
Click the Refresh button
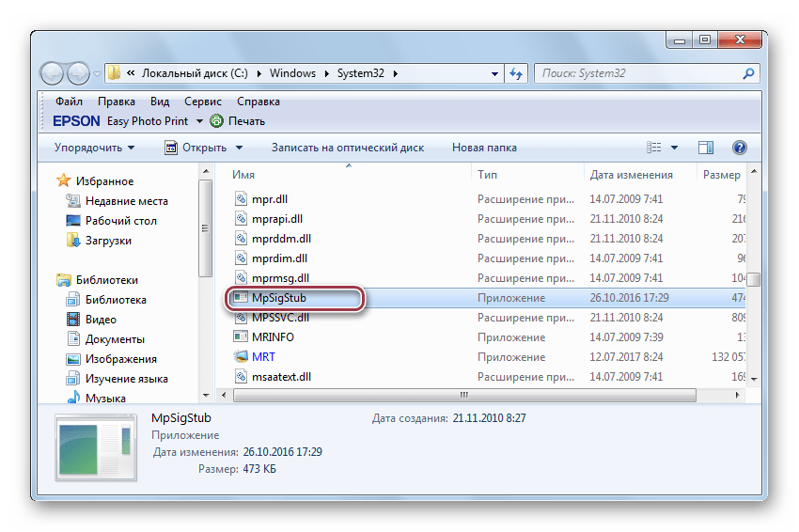(516, 74)
